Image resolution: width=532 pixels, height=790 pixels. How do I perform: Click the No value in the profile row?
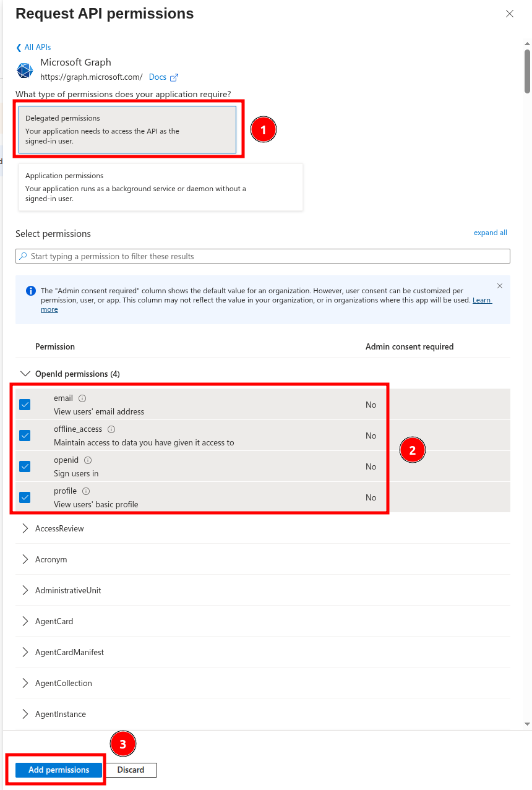click(x=371, y=497)
